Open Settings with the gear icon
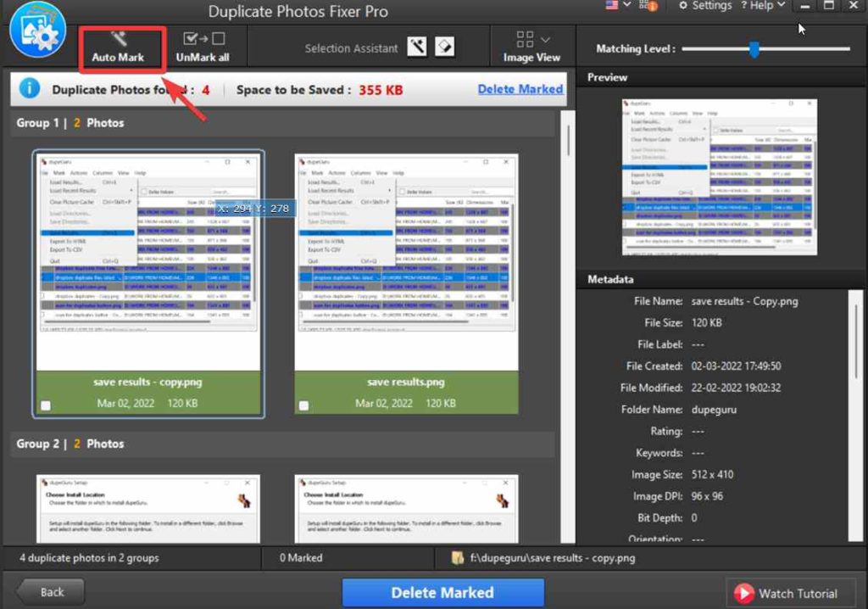 [x=704, y=6]
